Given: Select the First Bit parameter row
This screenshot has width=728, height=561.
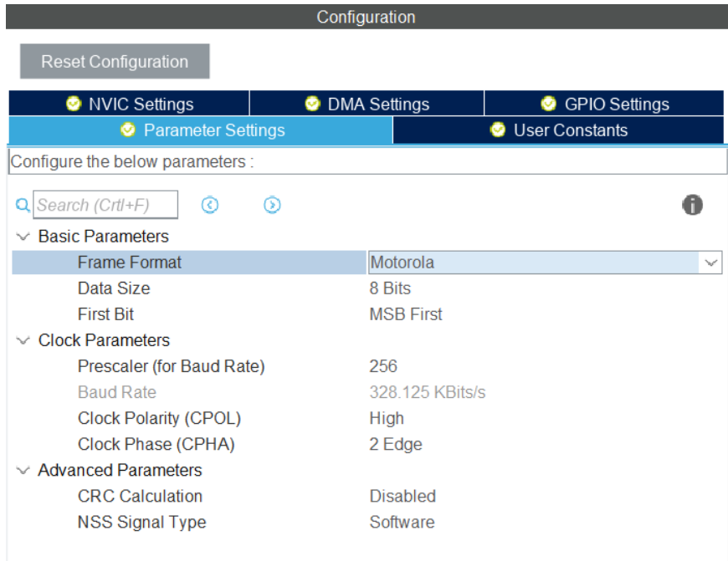Looking at the screenshot, I should (x=367, y=314).
